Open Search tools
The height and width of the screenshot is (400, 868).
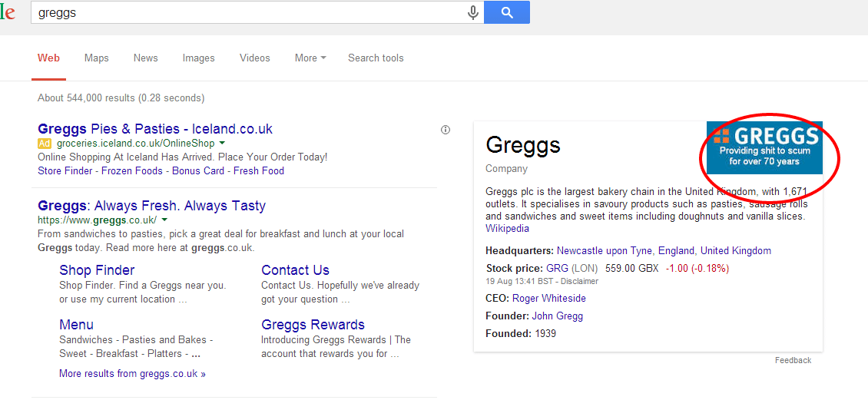376,58
